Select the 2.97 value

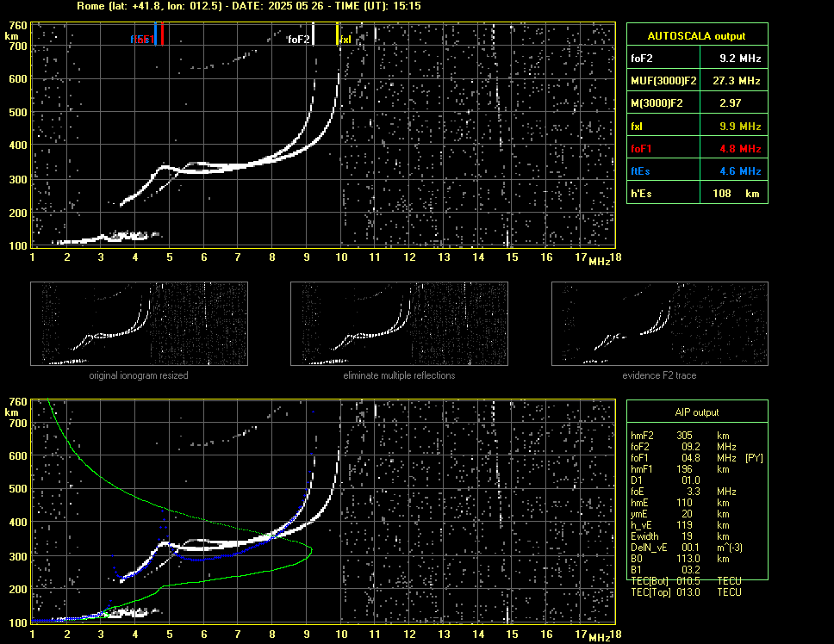[731, 103]
